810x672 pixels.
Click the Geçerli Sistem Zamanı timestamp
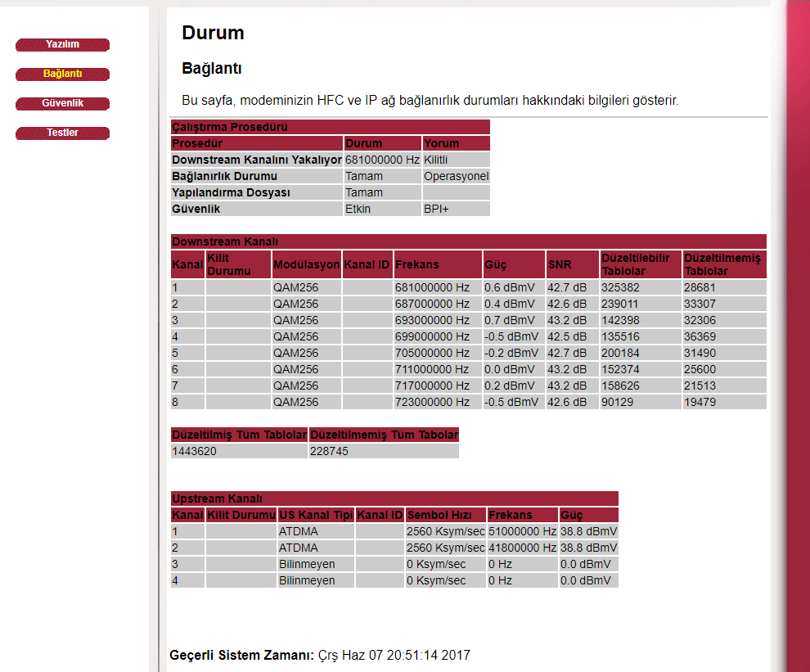coord(394,655)
